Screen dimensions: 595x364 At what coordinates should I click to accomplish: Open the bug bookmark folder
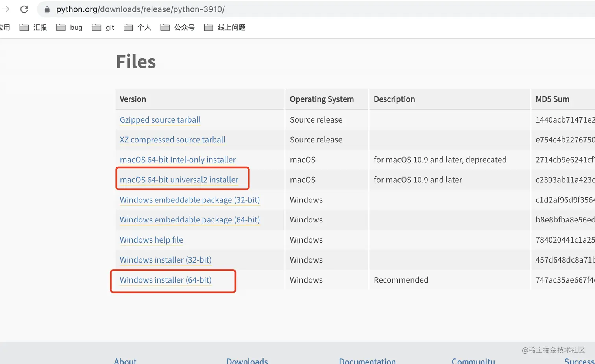pyautogui.click(x=69, y=28)
